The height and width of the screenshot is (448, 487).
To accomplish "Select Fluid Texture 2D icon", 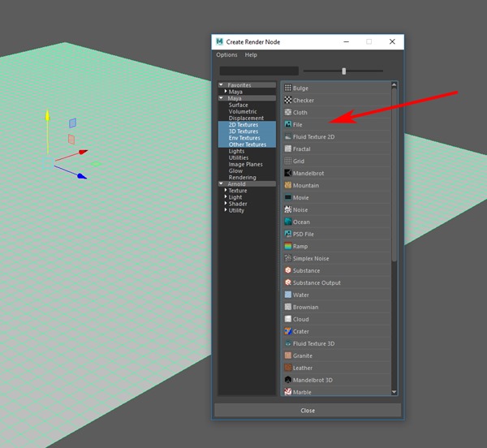I will tap(288, 136).
